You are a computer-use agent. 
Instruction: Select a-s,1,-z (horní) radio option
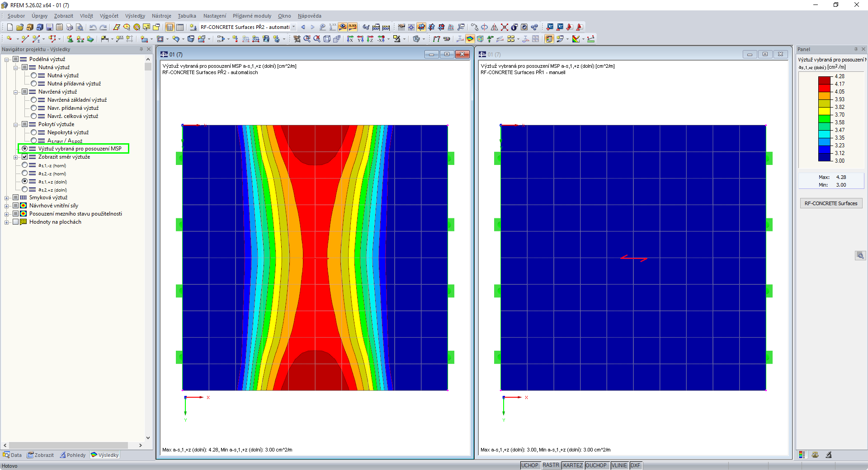(25, 165)
